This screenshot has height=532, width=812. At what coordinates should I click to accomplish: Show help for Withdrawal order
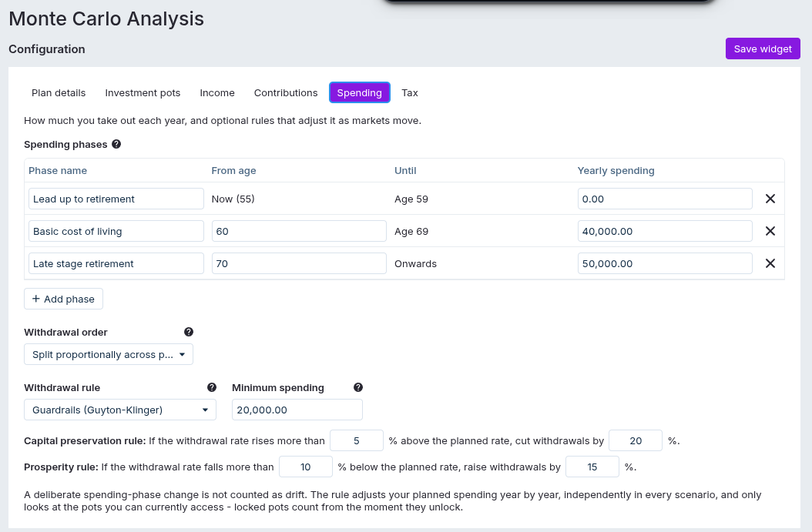pyautogui.click(x=189, y=333)
